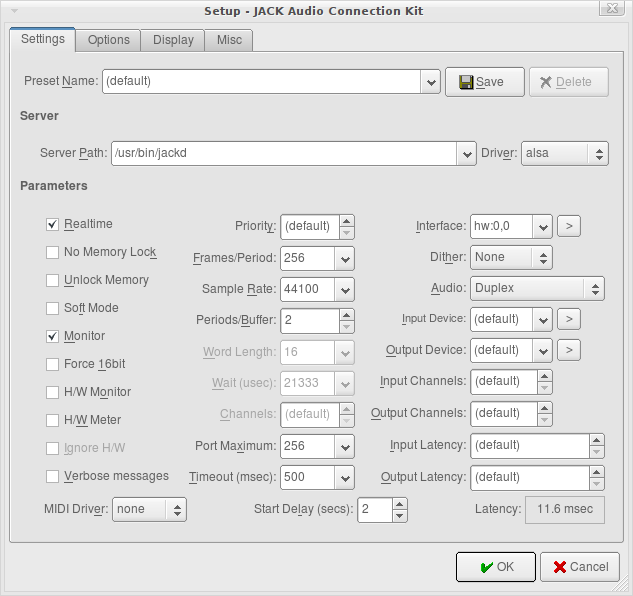This screenshot has height=596, width=633.
Task: Click the window menu arrow in title bar
Action: pos(12,10)
